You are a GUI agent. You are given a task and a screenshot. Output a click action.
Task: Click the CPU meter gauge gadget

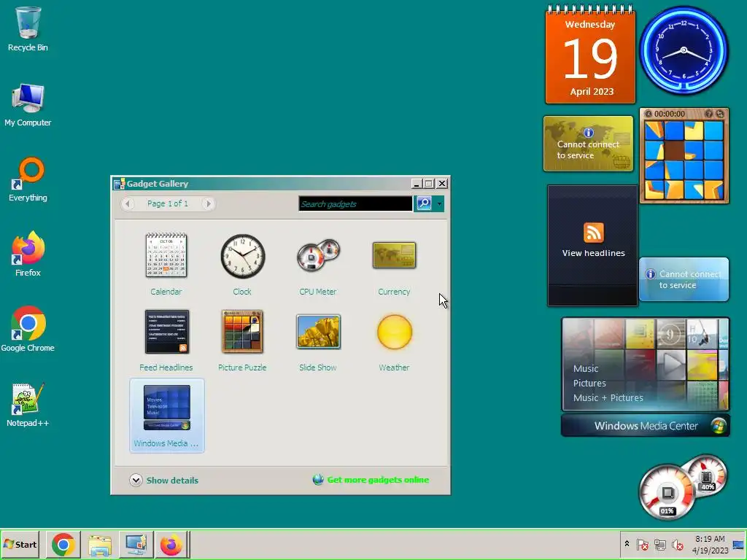click(667, 493)
